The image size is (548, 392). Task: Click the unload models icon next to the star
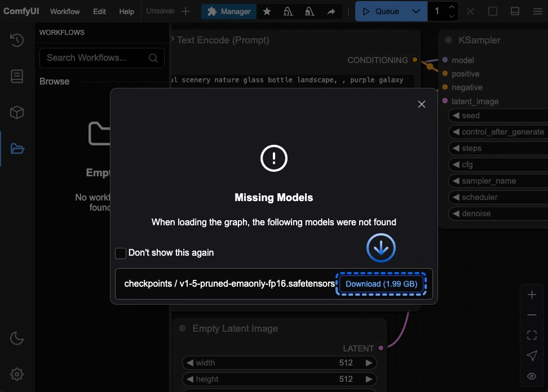coord(288,11)
